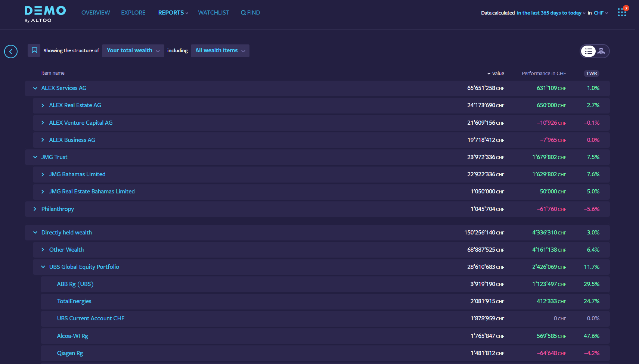Switch to hierarchy tree view layout
639x364 pixels.
pyautogui.click(x=601, y=51)
